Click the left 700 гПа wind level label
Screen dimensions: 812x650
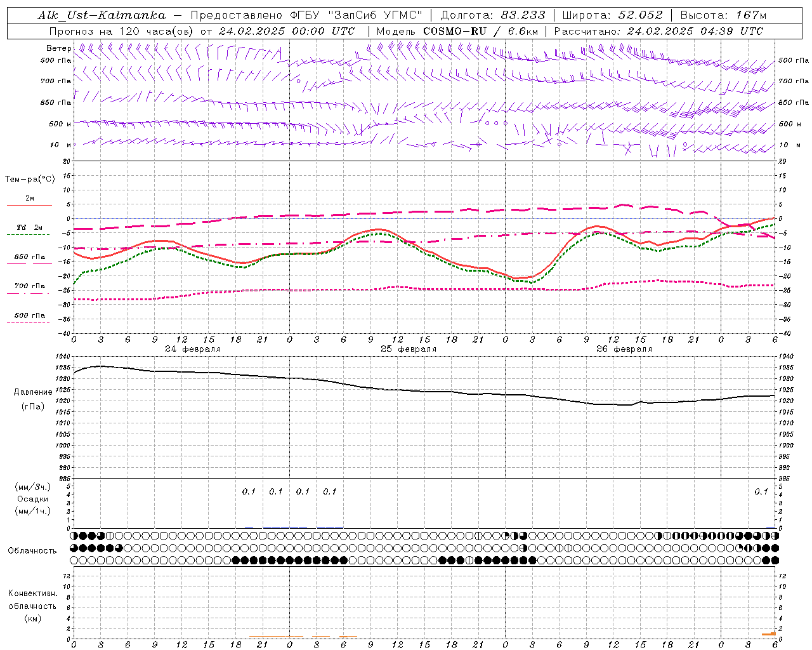(56, 81)
